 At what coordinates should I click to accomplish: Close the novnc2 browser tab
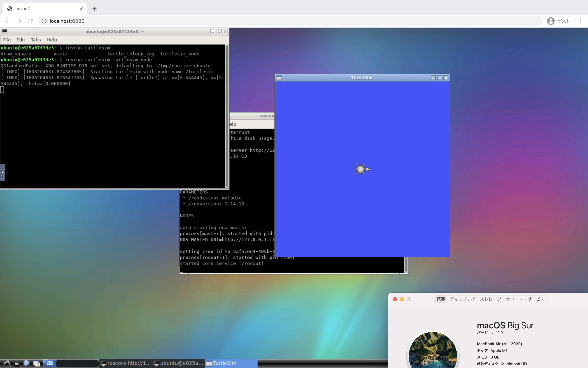(81, 9)
